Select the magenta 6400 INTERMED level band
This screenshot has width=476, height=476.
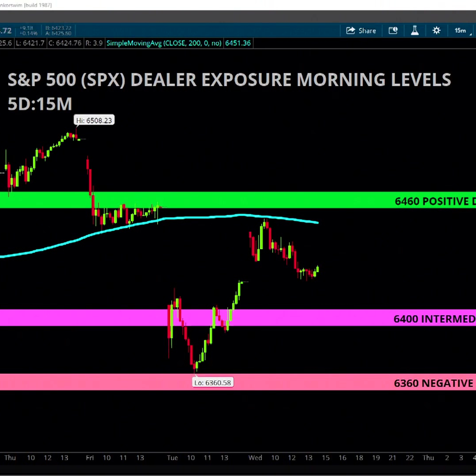pyautogui.click(x=238, y=318)
